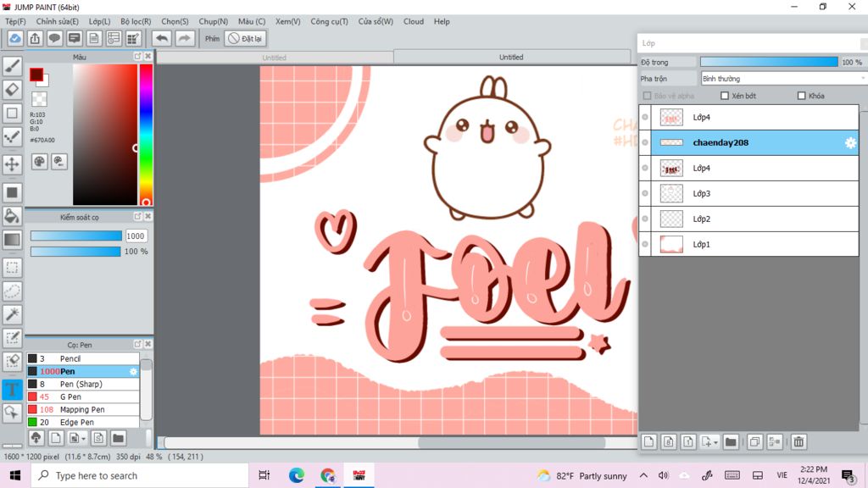Select the Mapping Pen brush
The height and width of the screenshot is (488, 868).
[83, 409]
